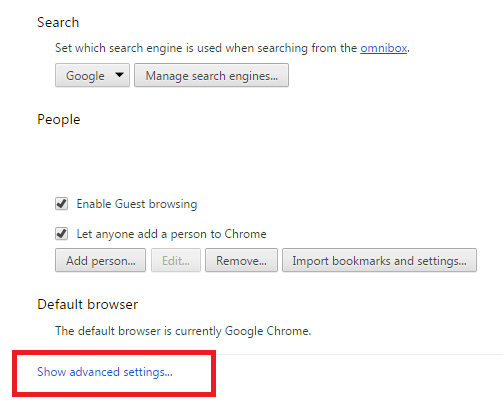Click the divider line below Default browser
The image size is (503, 403).
[359, 354]
